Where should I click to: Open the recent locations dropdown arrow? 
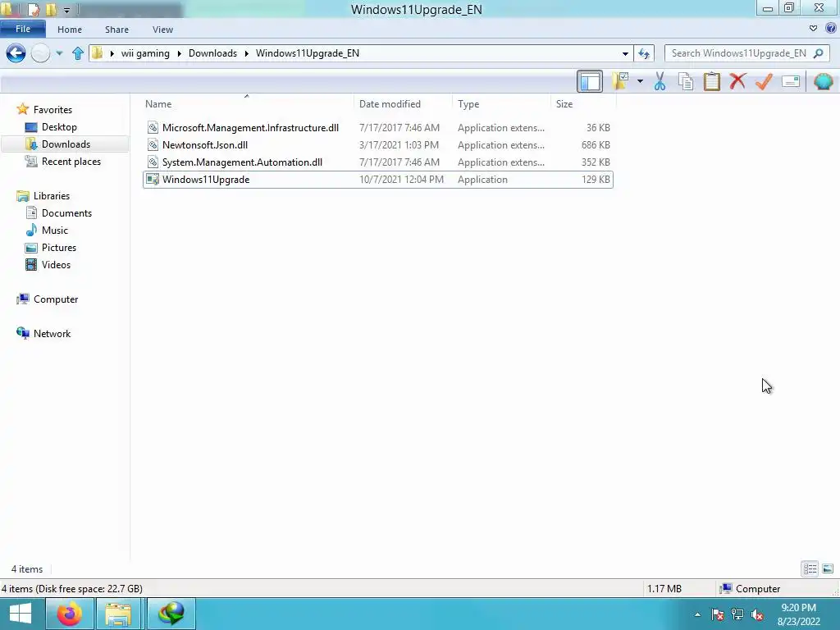tap(59, 53)
